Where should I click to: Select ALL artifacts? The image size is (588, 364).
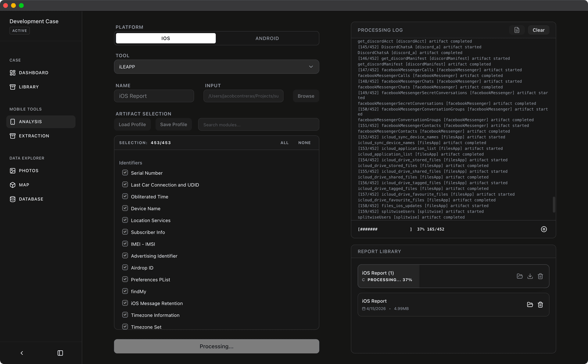coord(284,143)
